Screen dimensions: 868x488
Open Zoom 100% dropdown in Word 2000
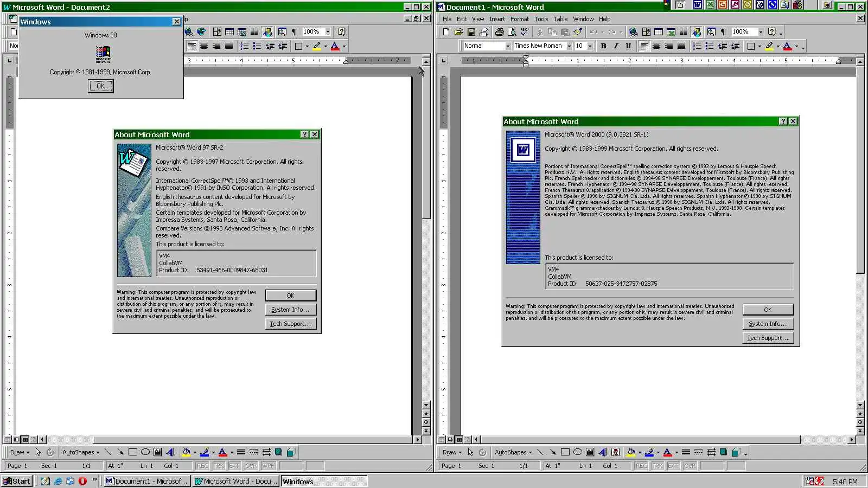click(x=761, y=32)
